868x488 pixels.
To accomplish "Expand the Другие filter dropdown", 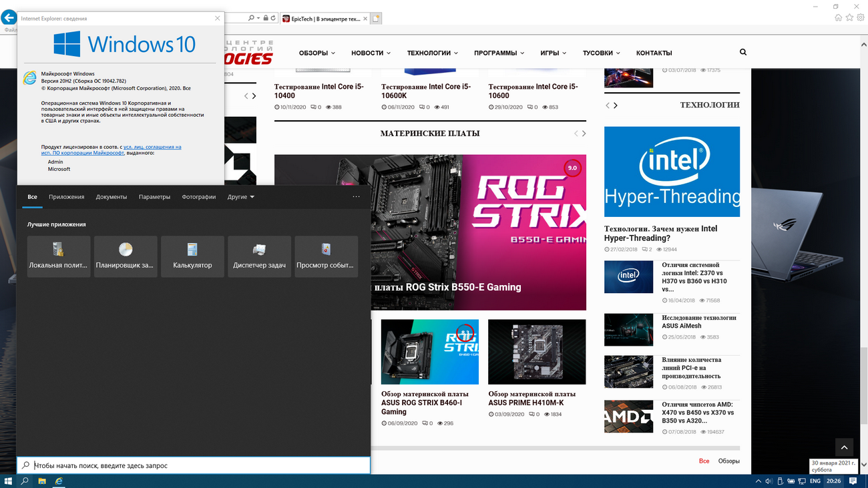I will click(x=240, y=197).
